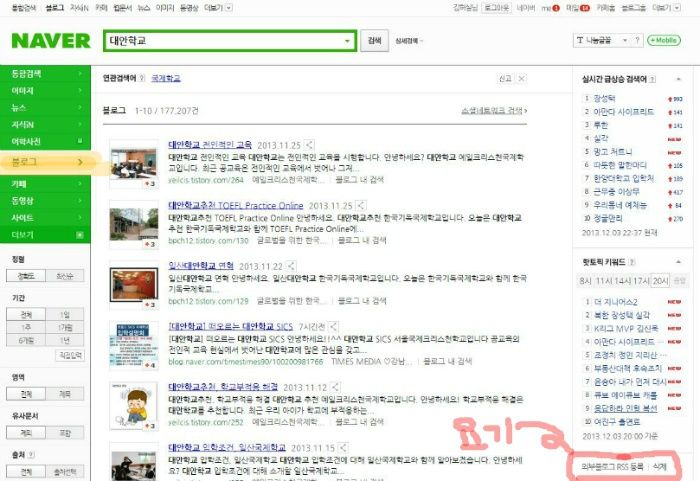
Task: Select 카페 in the green sidebar
Action: tap(45, 184)
